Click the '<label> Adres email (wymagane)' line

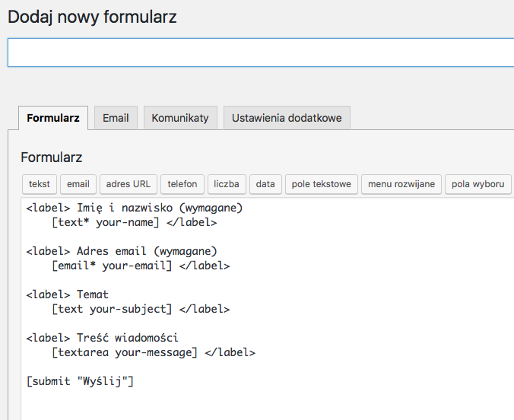tap(122, 251)
